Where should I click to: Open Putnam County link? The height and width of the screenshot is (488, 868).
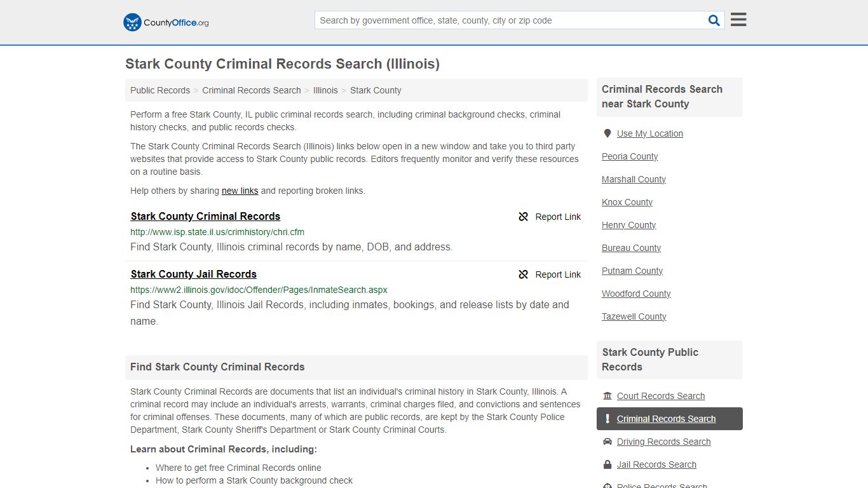click(x=632, y=271)
